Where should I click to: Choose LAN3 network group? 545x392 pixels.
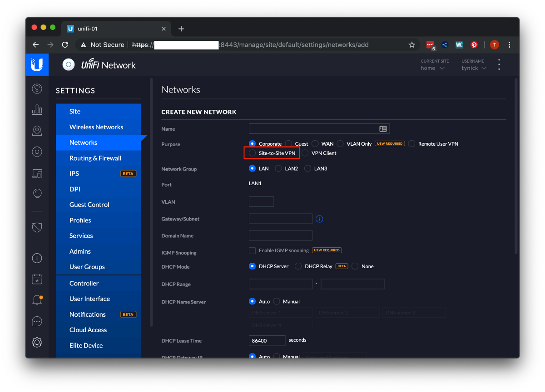click(308, 168)
